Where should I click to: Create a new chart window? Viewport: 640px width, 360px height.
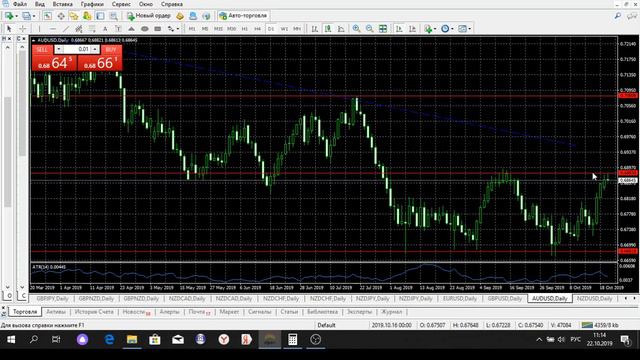9,16
